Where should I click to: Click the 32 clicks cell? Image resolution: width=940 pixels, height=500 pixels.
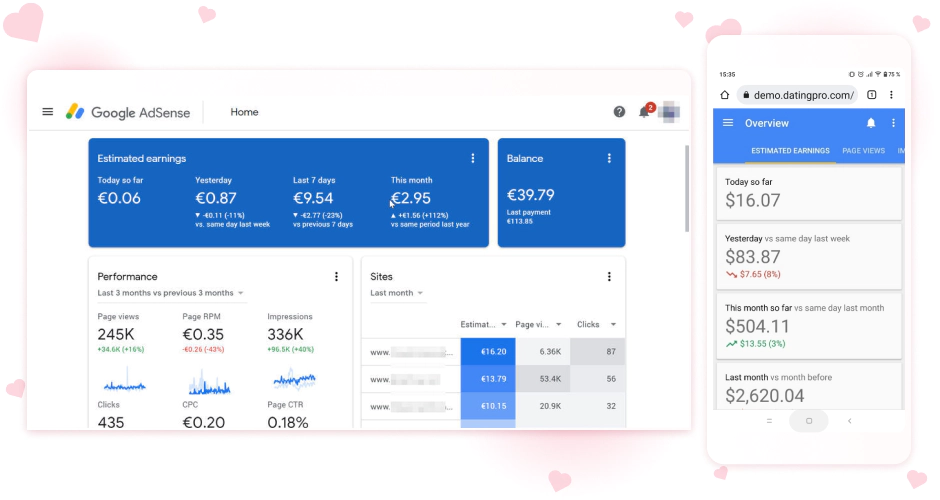coord(598,406)
